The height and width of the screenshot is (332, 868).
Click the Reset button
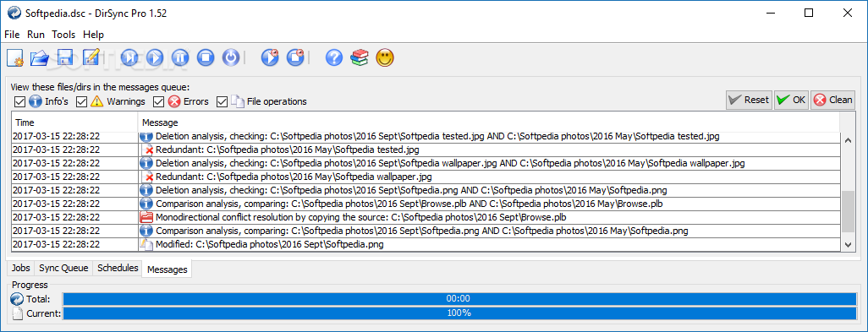pos(749,100)
